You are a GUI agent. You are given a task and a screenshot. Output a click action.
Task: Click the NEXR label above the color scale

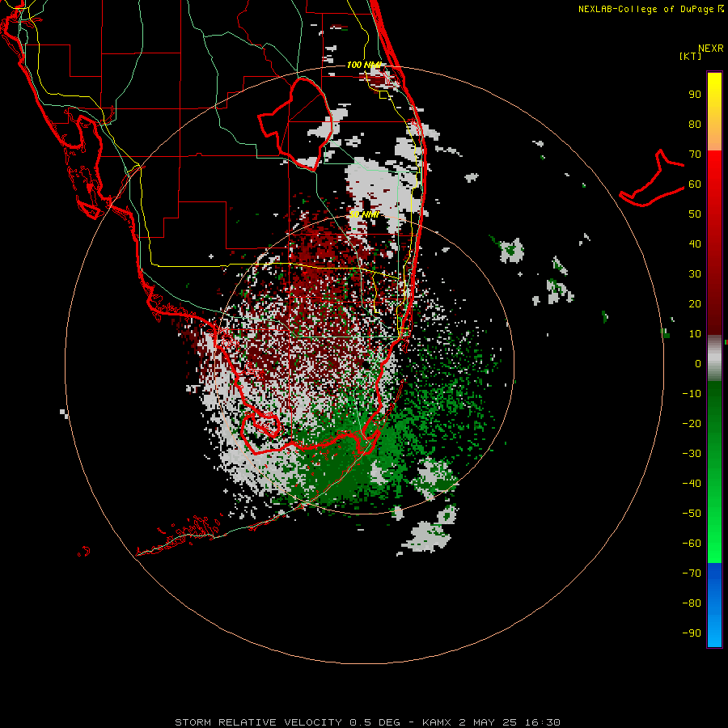[x=710, y=49]
